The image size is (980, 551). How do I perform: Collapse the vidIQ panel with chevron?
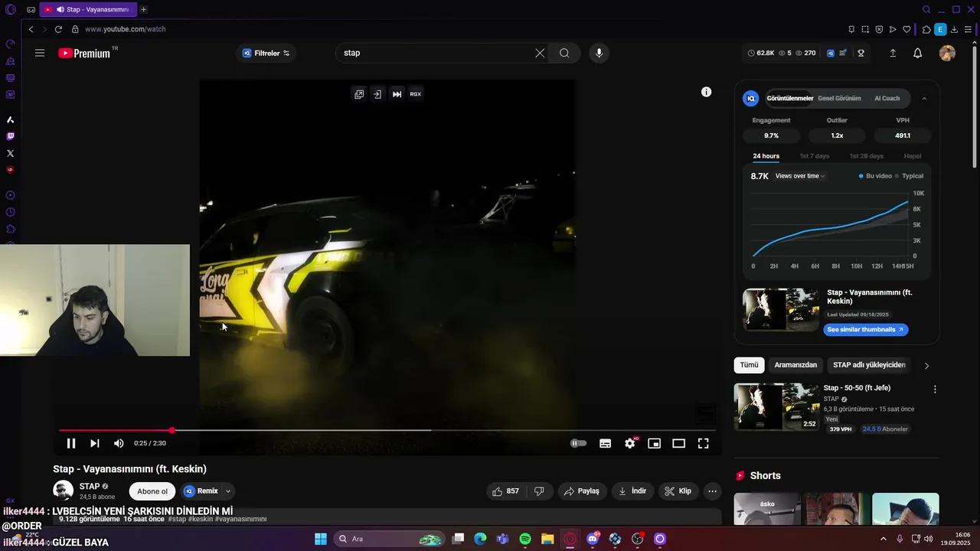point(924,98)
